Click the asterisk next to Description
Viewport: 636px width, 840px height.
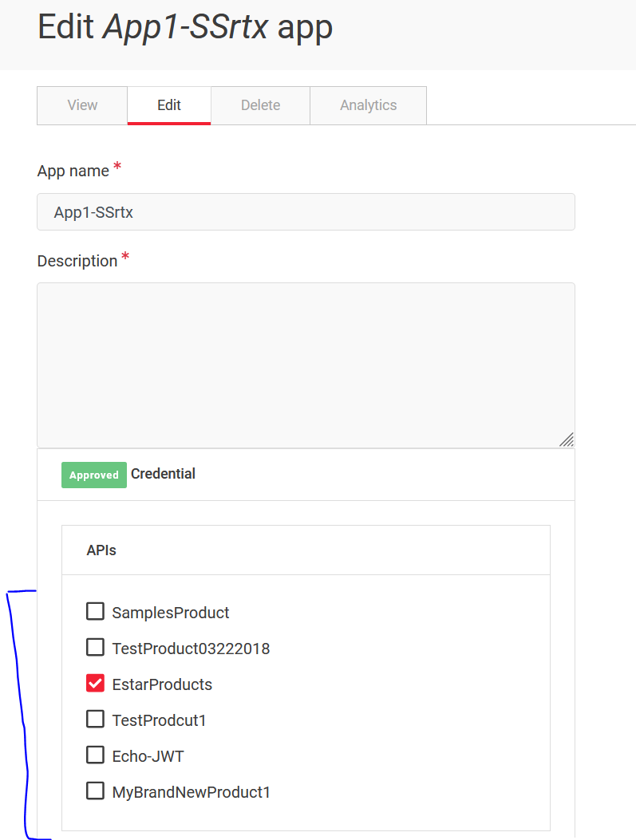pos(124,254)
